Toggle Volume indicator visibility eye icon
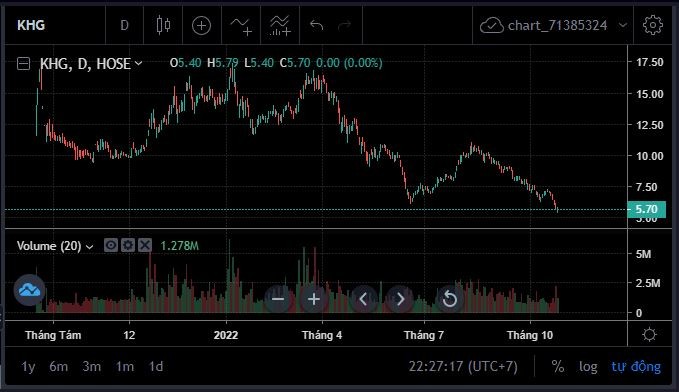The width and height of the screenshot is (679, 392). (111, 245)
